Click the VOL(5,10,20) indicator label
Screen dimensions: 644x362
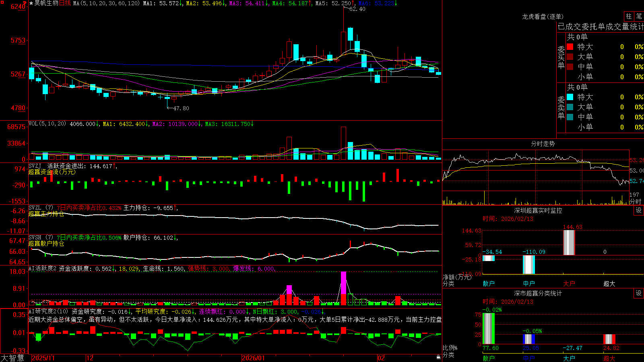coord(47,124)
